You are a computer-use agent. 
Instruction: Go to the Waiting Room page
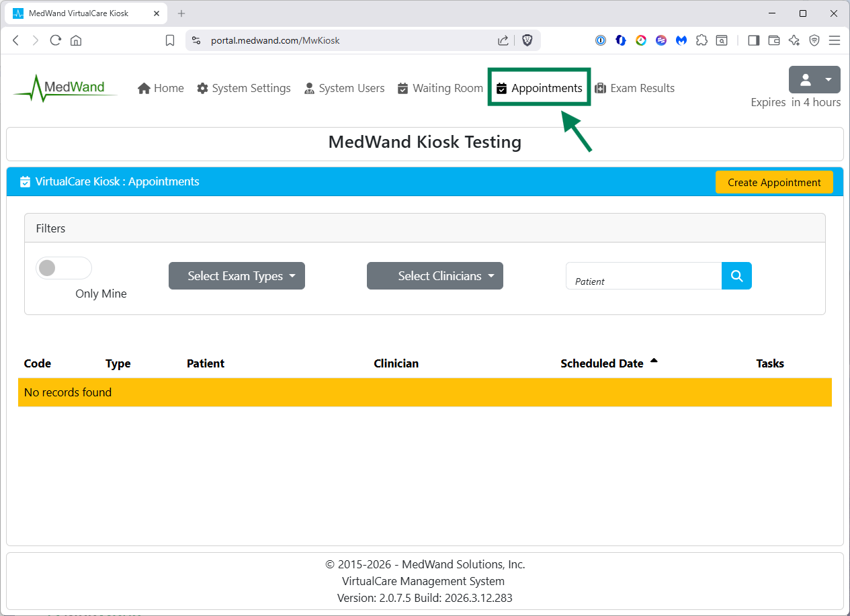click(440, 88)
